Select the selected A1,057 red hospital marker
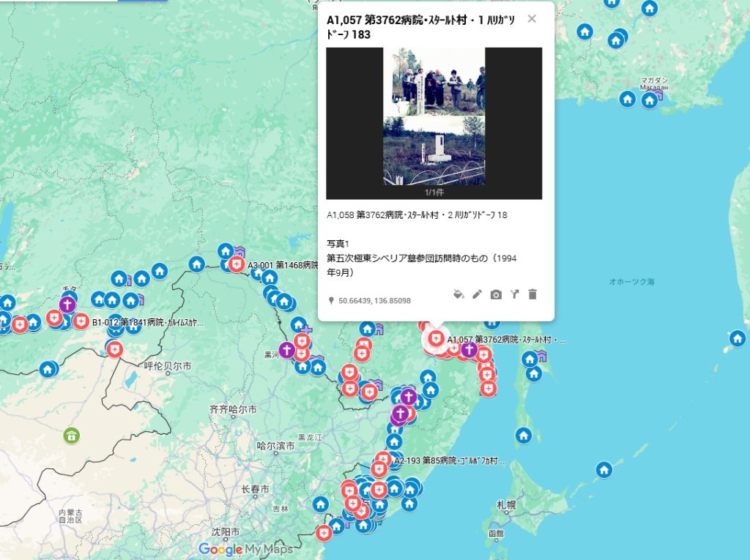This screenshot has width=750, height=560. pyautogui.click(x=437, y=338)
